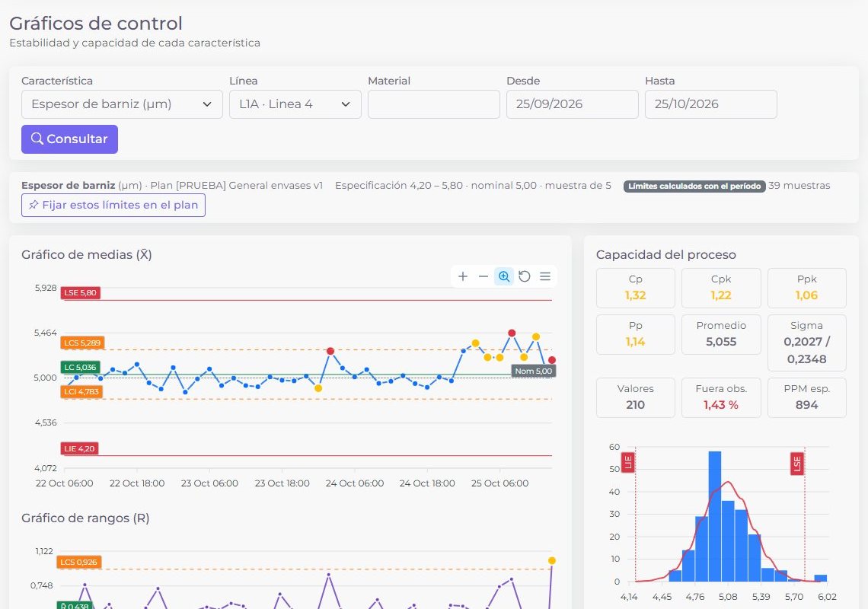Image resolution: width=868 pixels, height=609 pixels.
Task: Click the '22 Oct 06:00' axis label
Action: [64, 483]
